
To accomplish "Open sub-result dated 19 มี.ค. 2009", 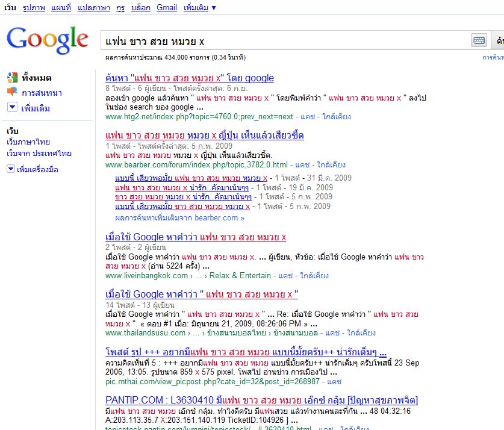I will (182, 188).
